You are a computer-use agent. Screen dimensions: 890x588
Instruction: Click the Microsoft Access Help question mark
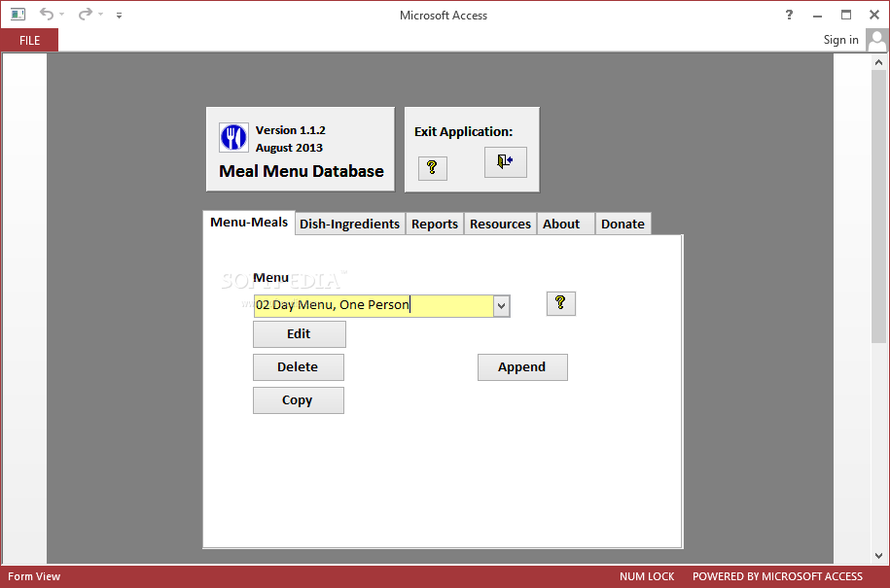(x=789, y=15)
